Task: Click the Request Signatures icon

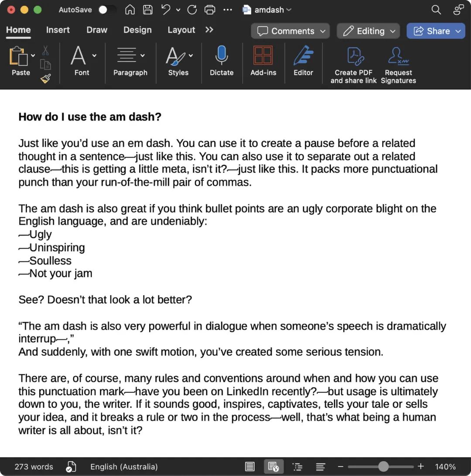Action: (x=398, y=56)
